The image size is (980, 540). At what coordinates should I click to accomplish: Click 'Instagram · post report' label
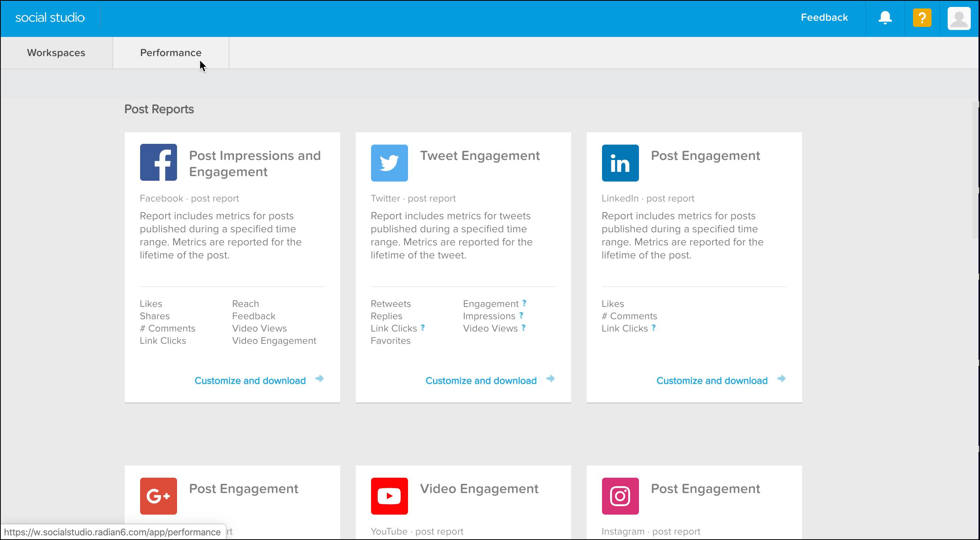pyautogui.click(x=651, y=532)
